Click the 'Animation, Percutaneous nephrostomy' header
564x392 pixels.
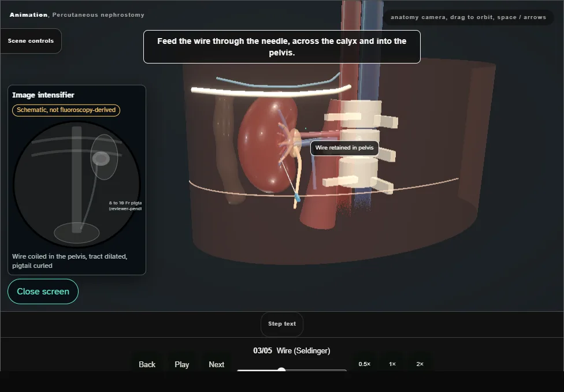click(77, 15)
